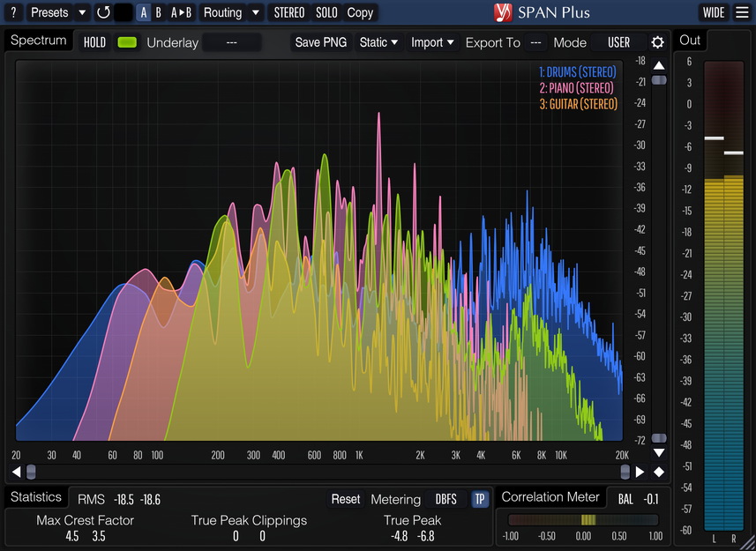The width and height of the screenshot is (756, 551).
Task: Click the right arrow below the frequency axis
Action: pyautogui.click(x=641, y=472)
